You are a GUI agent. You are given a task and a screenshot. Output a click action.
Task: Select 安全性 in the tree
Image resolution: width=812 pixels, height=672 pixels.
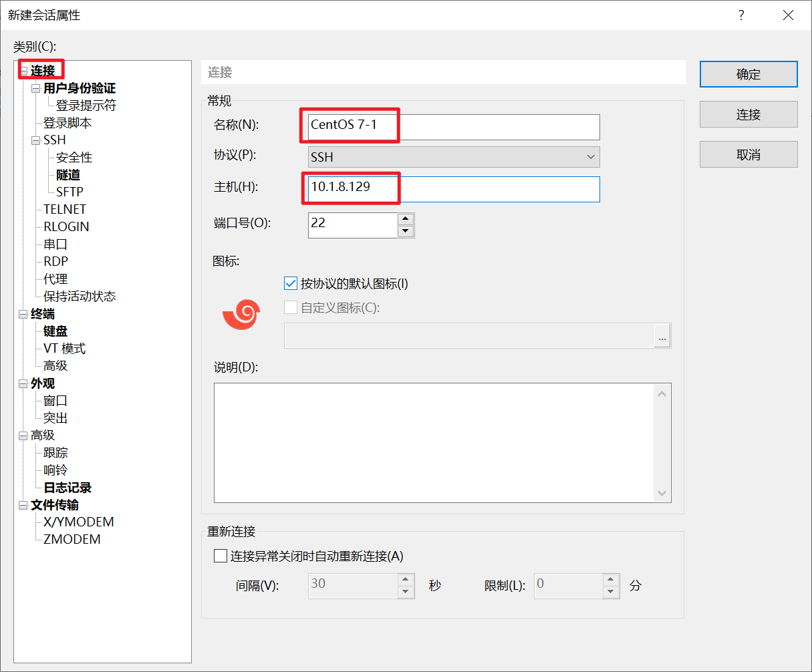pos(74,158)
